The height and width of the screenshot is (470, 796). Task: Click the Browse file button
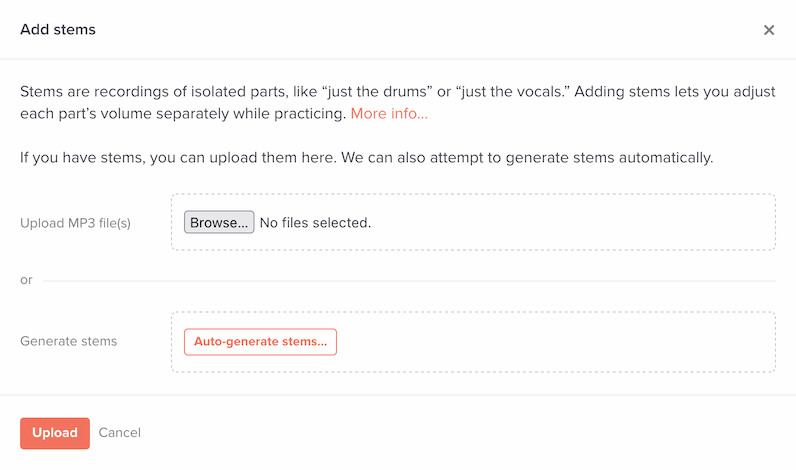(x=219, y=222)
